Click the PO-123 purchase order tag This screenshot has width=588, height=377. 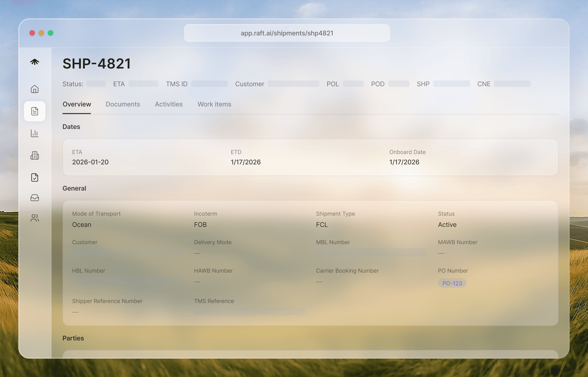[452, 283]
